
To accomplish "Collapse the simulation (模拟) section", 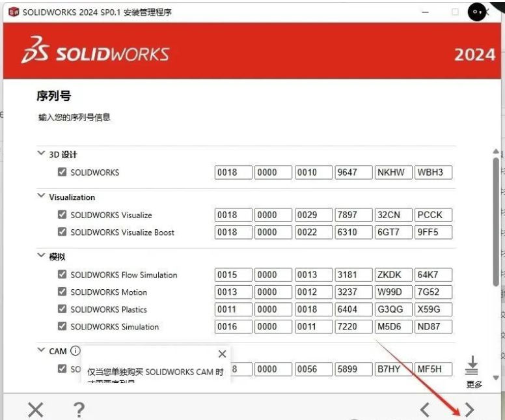I will pos(41,255).
